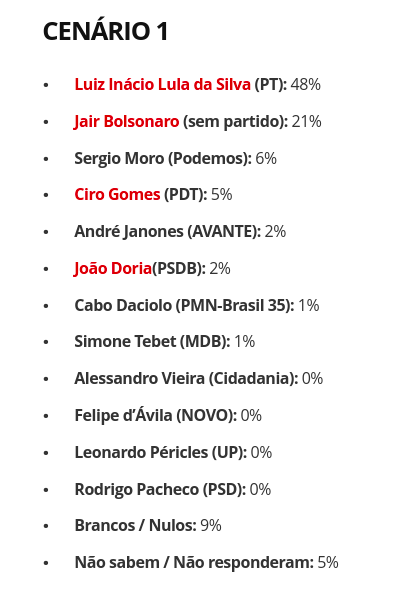The image size is (406, 590).
Task: Click the CENÁRIO 1 heading
Action: [x=106, y=31]
